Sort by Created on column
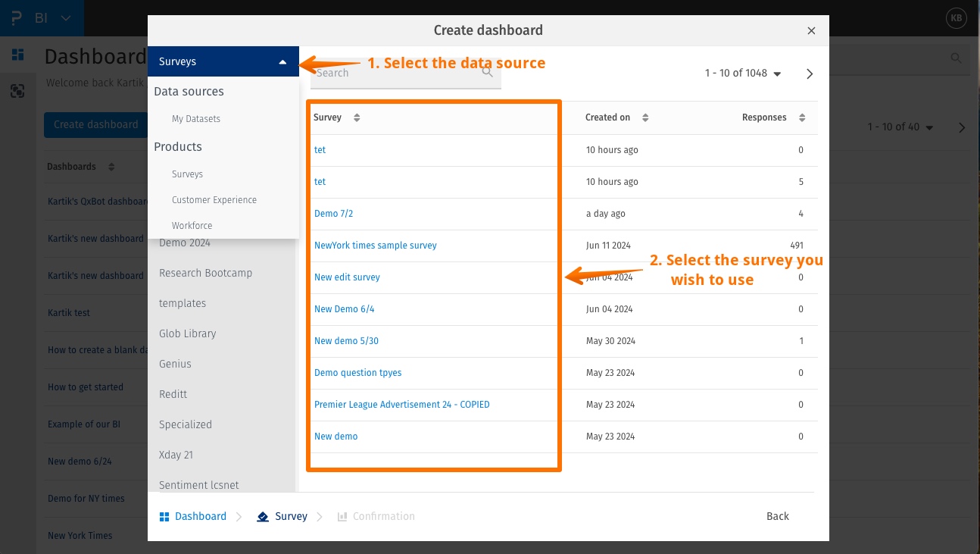The height and width of the screenshot is (554, 980). (645, 117)
